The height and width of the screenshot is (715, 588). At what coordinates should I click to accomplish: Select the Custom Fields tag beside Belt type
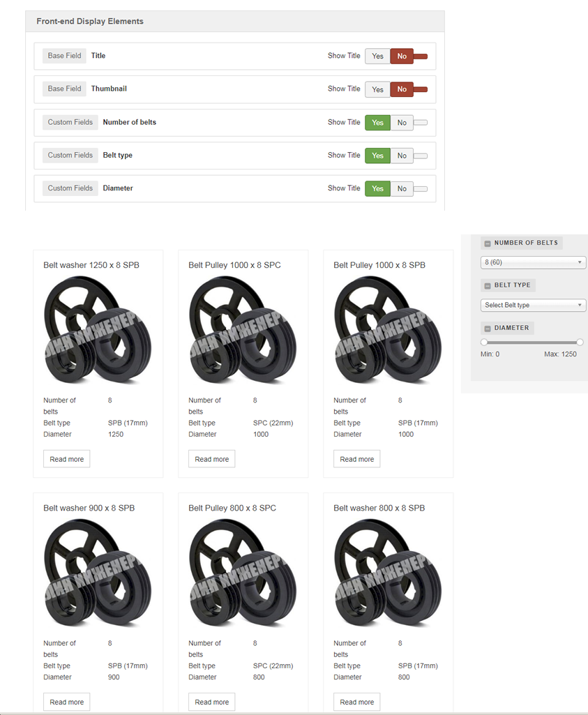(70, 156)
